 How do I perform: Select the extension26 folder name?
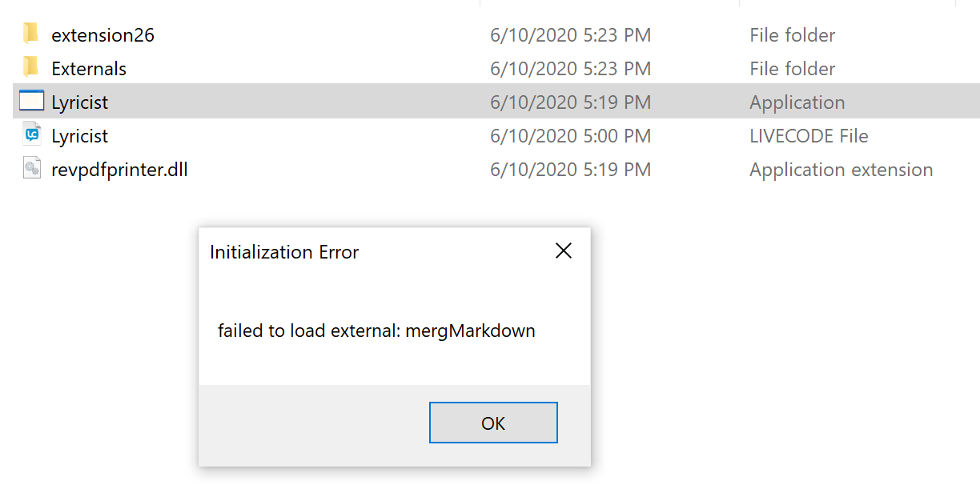coord(102,35)
